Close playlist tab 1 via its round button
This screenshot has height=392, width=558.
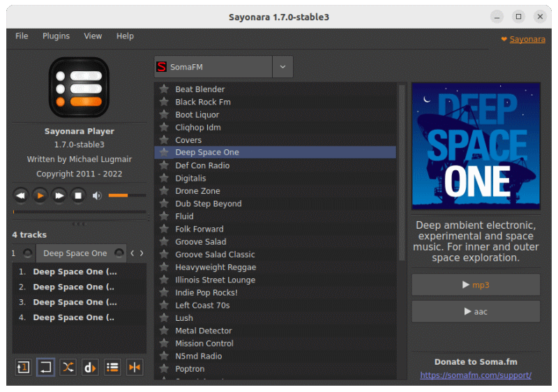27,253
